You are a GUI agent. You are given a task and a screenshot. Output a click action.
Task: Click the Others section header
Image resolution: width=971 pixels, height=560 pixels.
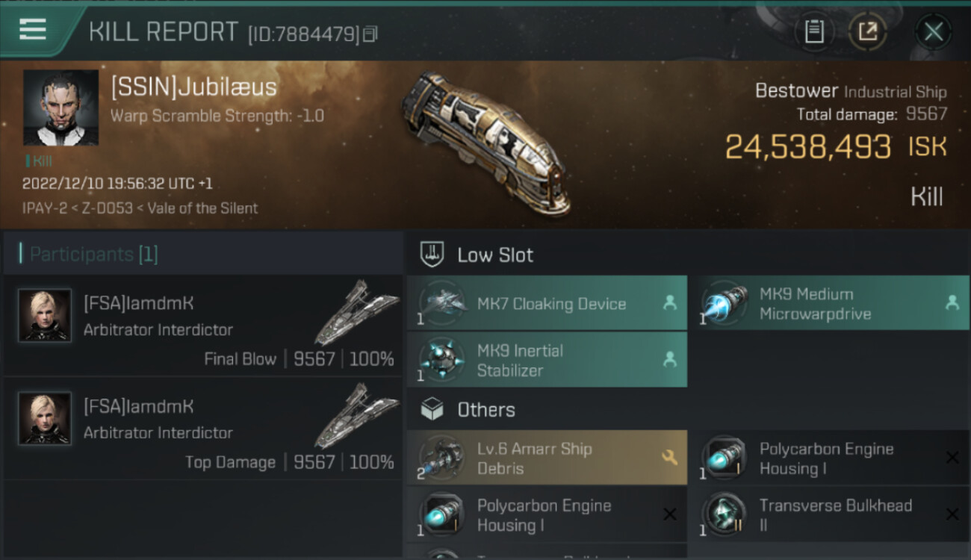tap(485, 410)
